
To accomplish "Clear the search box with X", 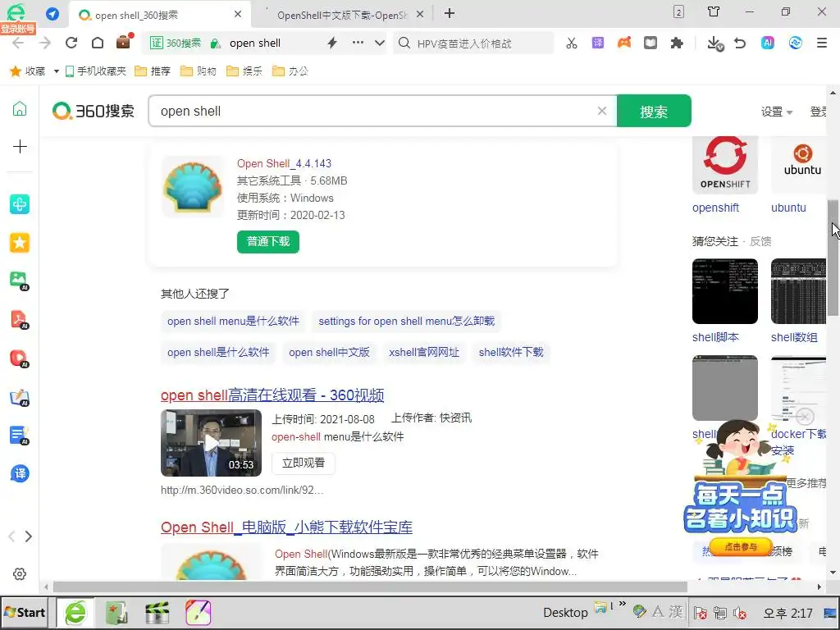I will click(x=602, y=111).
